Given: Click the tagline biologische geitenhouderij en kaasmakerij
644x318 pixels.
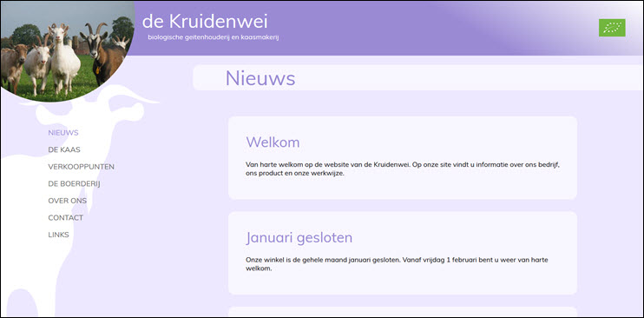Looking at the screenshot, I should pos(214,37).
